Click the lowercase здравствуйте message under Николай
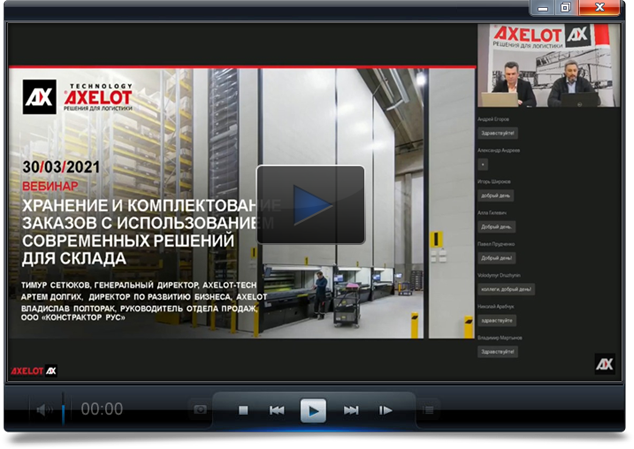Viewport: 634px width, 449px height. pos(497,320)
